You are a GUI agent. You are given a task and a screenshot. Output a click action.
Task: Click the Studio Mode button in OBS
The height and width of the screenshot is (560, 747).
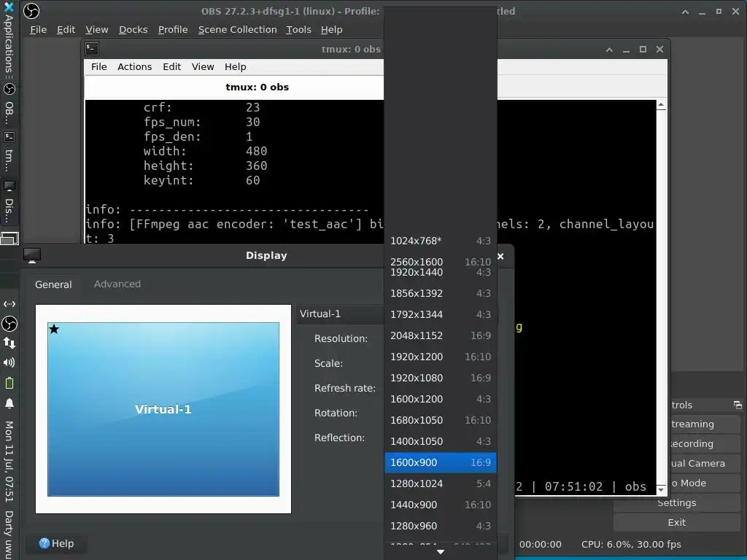coord(705,483)
